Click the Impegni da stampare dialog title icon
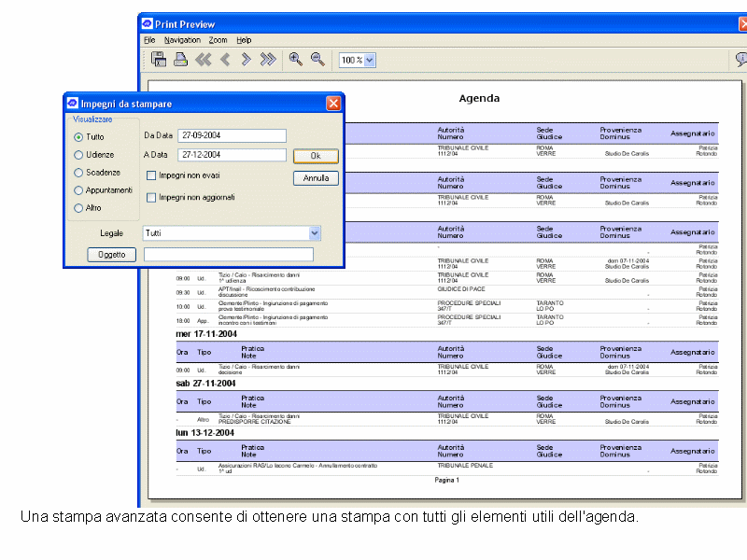This screenshot has height=560, width=747. tap(73, 103)
